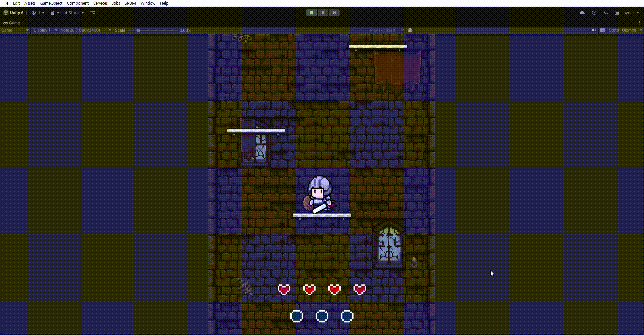Image resolution: width=644 pixels, height=335 pixels.
Task: Open the version control icon beside Asset Store
Action: pos(93,13)
